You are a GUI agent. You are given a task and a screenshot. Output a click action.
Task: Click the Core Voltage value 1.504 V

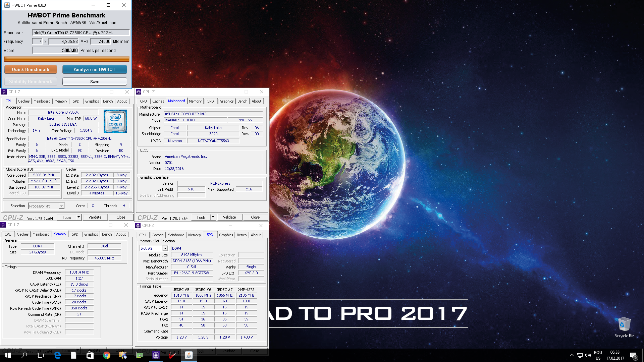pyautogui.click(x=86, y=130)
